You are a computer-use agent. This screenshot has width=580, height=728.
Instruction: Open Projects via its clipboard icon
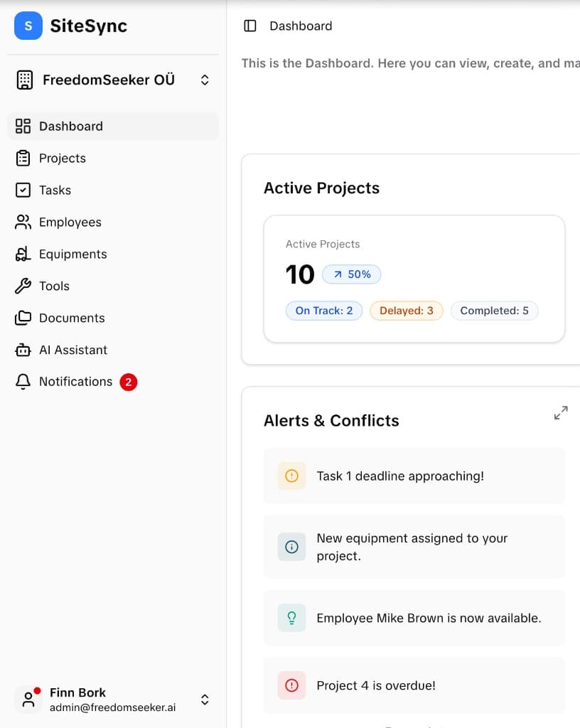pos(23,158)
